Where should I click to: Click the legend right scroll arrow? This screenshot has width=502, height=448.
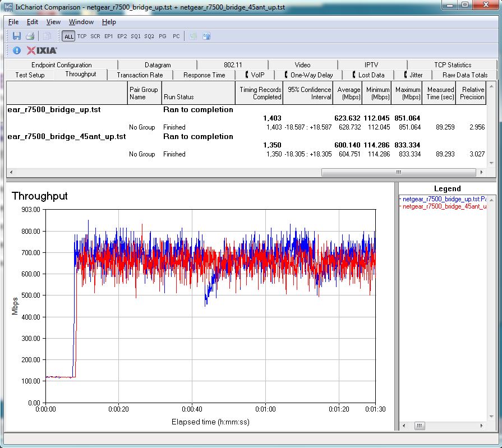(x=481, y=426)
